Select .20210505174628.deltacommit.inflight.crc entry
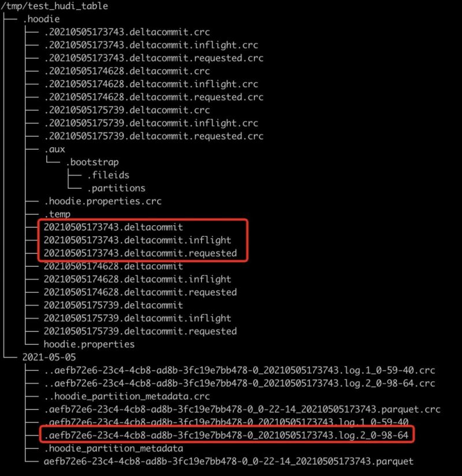Screen dimensions: 462x476 tap(151, 84)
